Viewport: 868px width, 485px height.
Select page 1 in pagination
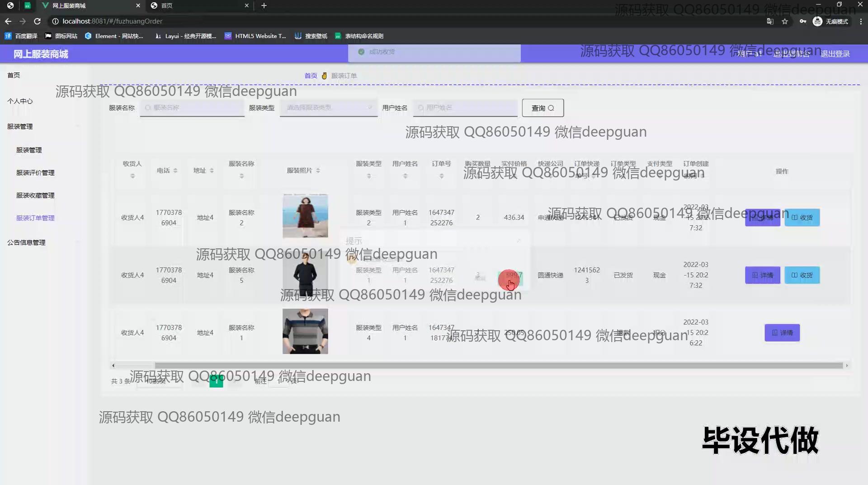(x=216, y=381)
